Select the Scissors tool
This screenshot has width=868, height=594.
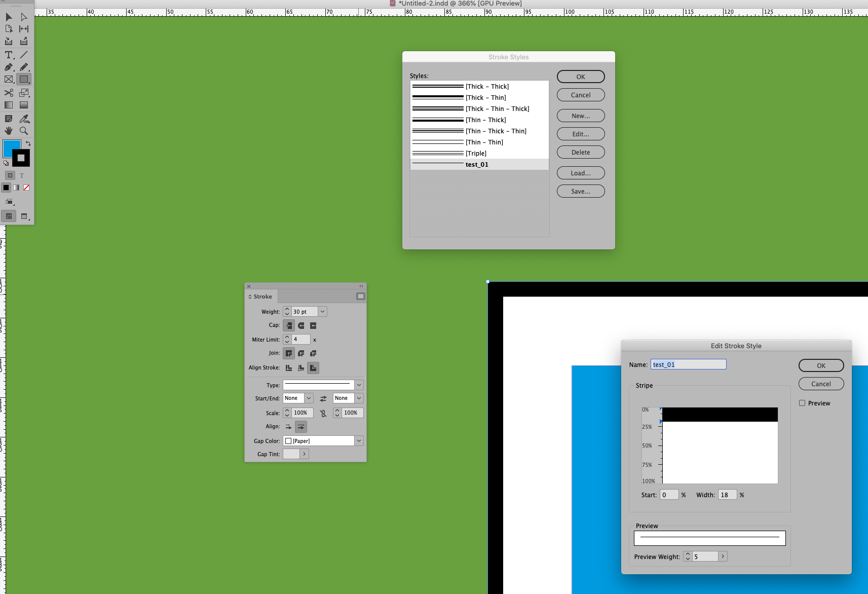pyautogui.click(x=8, y=93)
